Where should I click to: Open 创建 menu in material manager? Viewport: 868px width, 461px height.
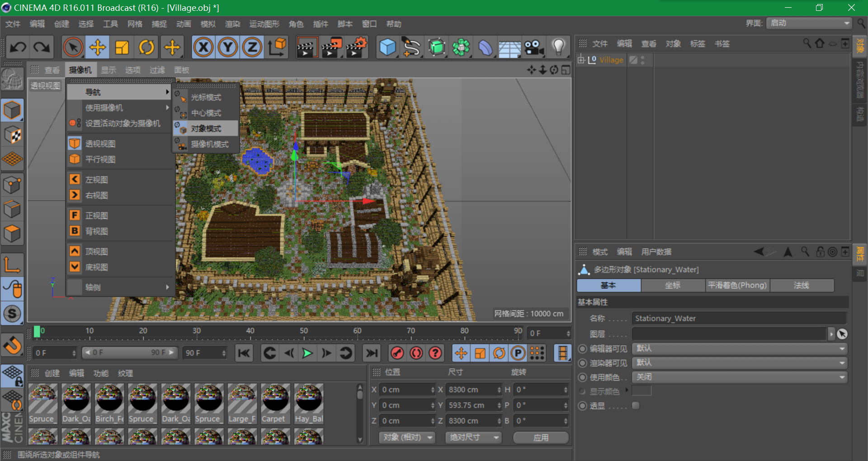(52, 373)
